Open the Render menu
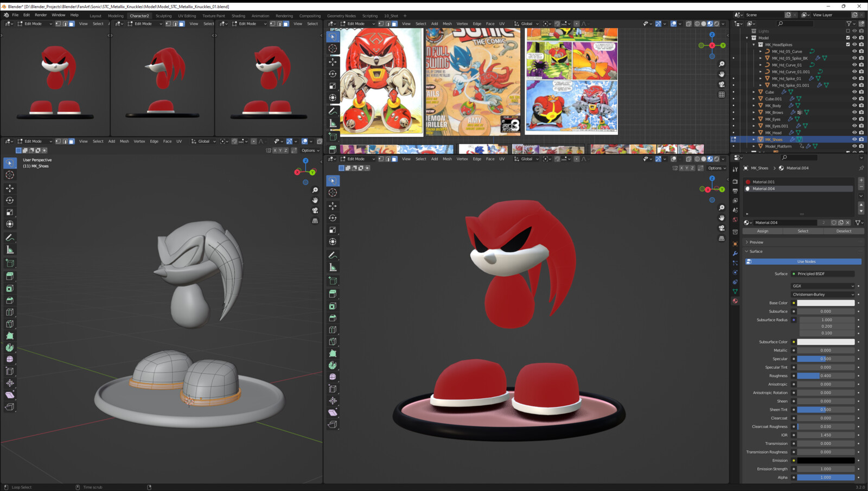The image size is (868, 491). coord(40,15)
